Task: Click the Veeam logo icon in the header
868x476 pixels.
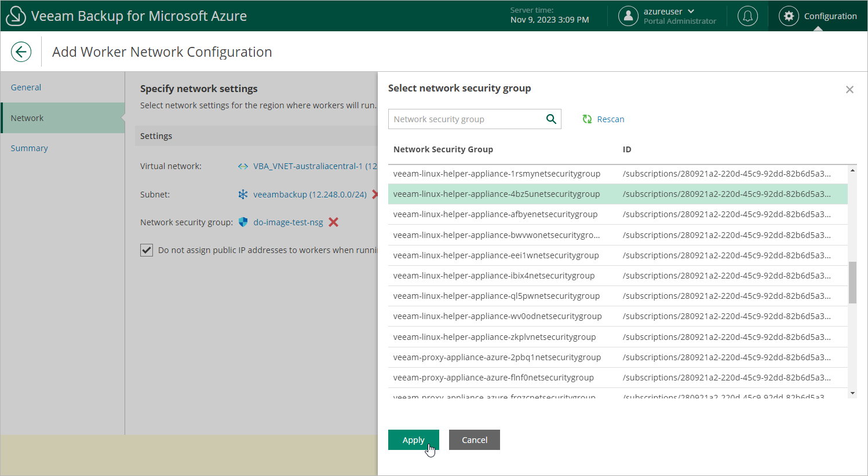Action: click(16, 16)
